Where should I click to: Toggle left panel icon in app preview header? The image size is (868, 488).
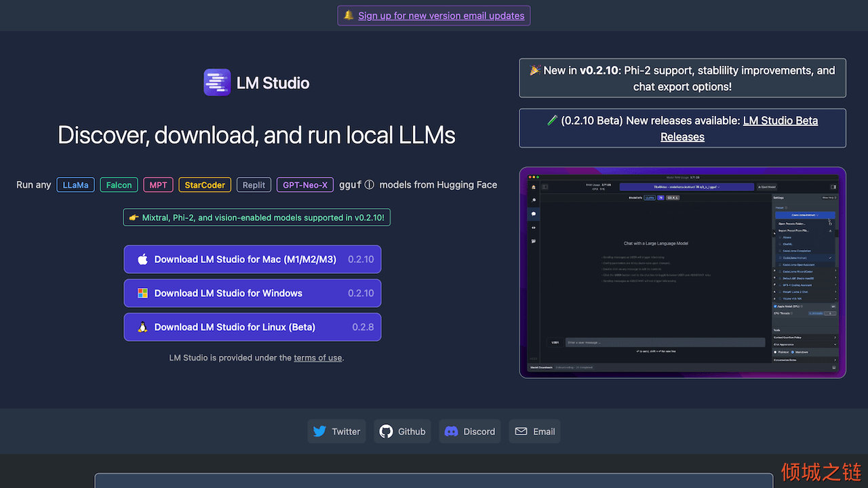click(545, 187)
